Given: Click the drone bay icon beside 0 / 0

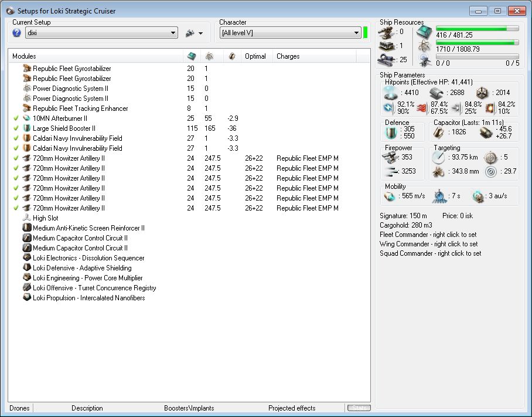Looking at the screenshot, I should click(x=424, y=60).
